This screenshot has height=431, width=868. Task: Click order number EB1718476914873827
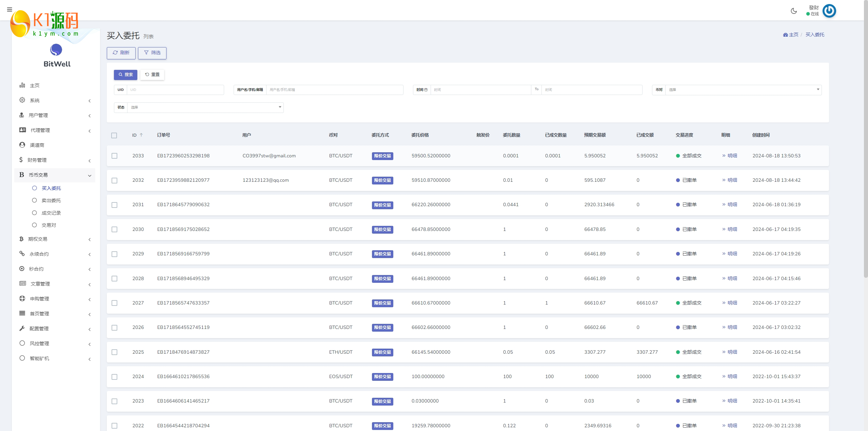point(183,352)
